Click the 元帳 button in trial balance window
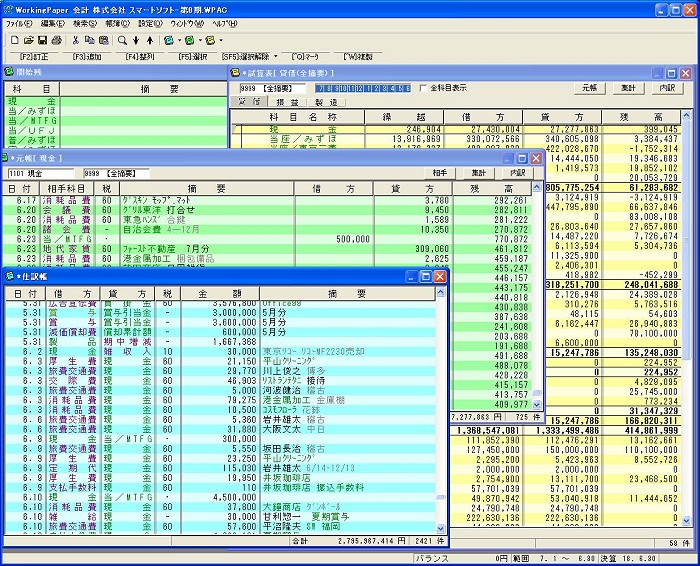This screenshot has height=566, width=700. 590,88
